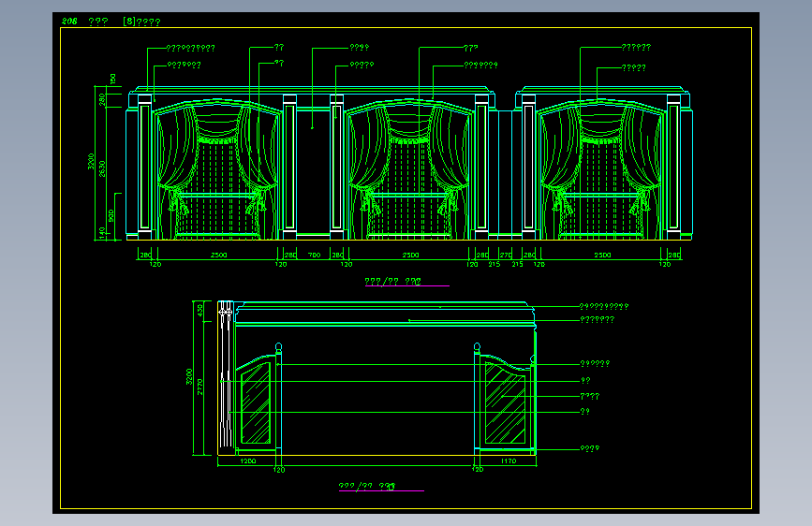The width and height of the screenshot is (812, 526).
Task: Select the 3200 dimension beside 2630
Action: tap(91, 161)
